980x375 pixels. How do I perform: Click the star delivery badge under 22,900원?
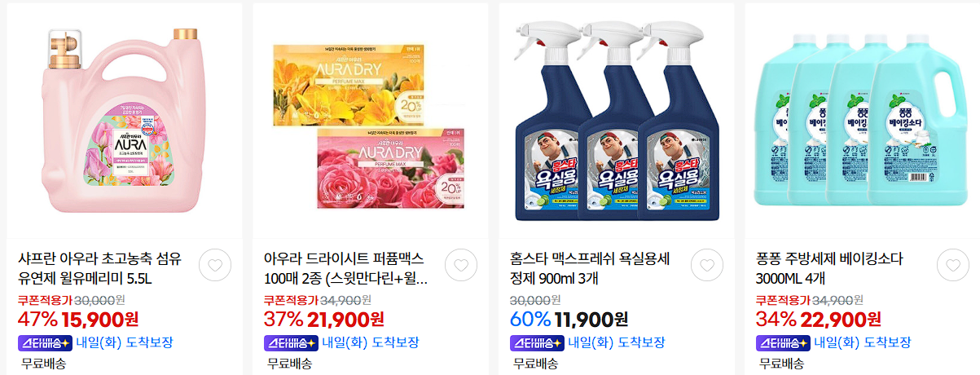pyautogui.click(x=784, y=342)
